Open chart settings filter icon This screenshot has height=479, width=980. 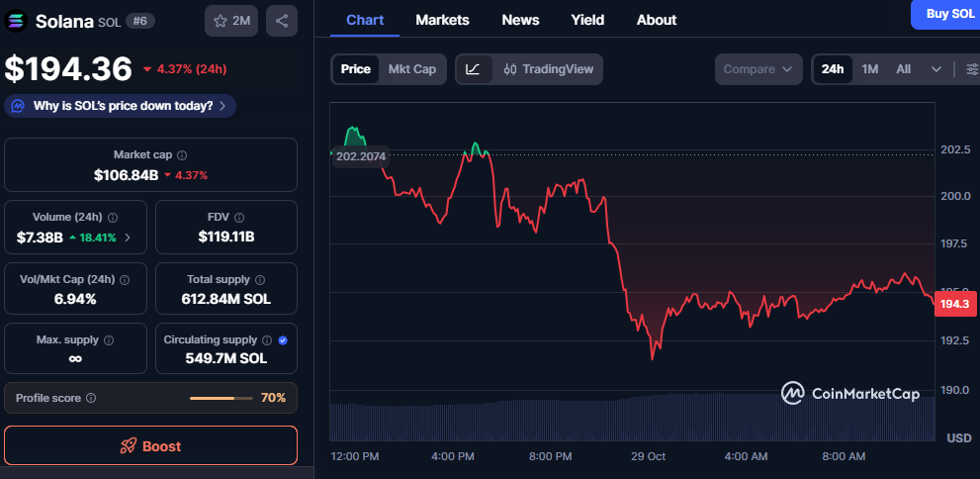pos(971,69)
